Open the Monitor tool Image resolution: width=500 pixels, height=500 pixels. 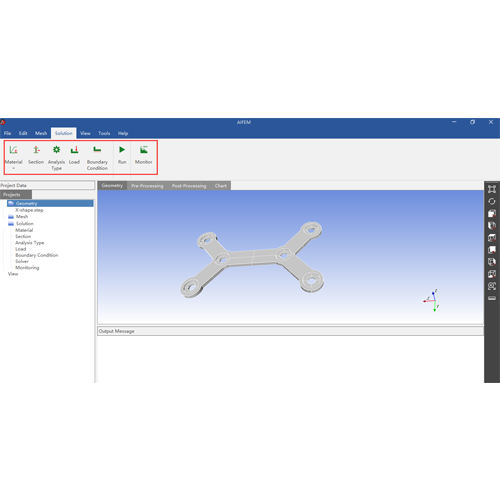tap(144, 154)
